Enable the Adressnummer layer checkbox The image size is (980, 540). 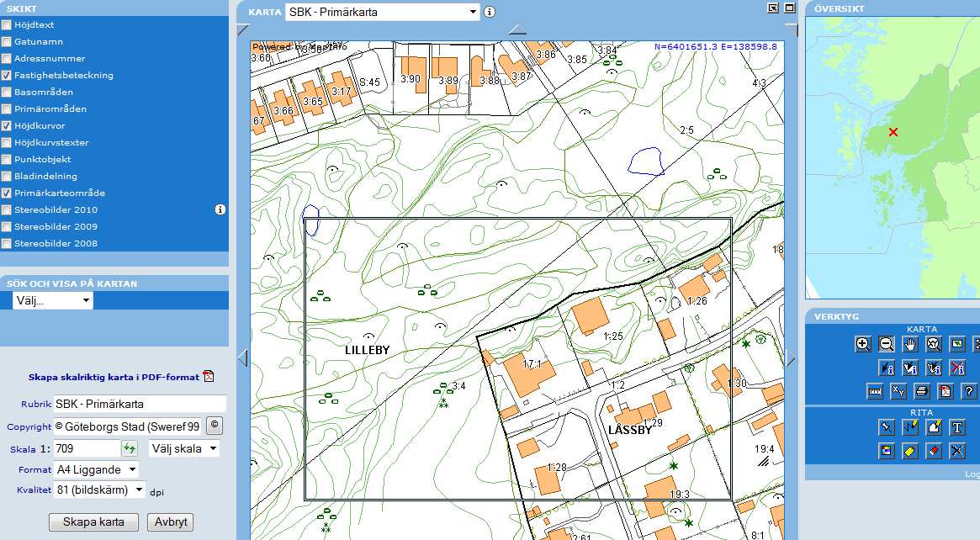(6, 59)
